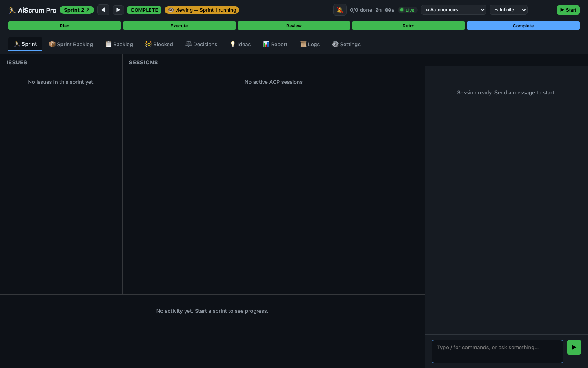
Task: Open the Report tab with chart icon
Action: click(275, 44)
